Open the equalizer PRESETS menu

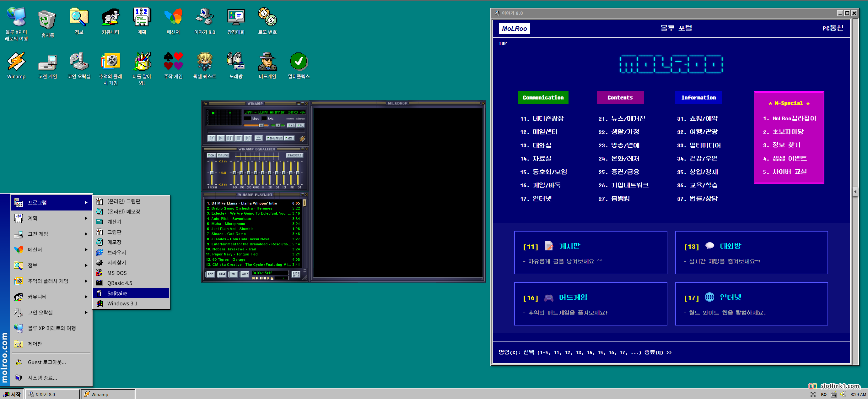click(294, 156)
